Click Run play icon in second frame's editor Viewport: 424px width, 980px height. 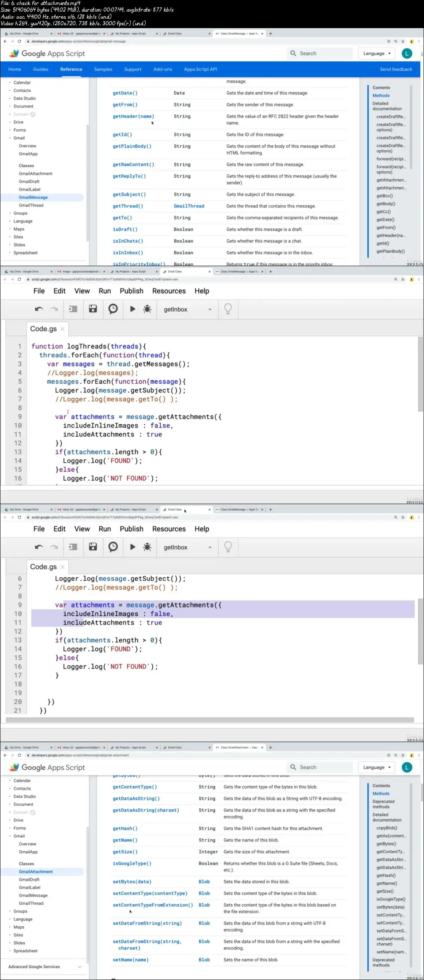132,309
